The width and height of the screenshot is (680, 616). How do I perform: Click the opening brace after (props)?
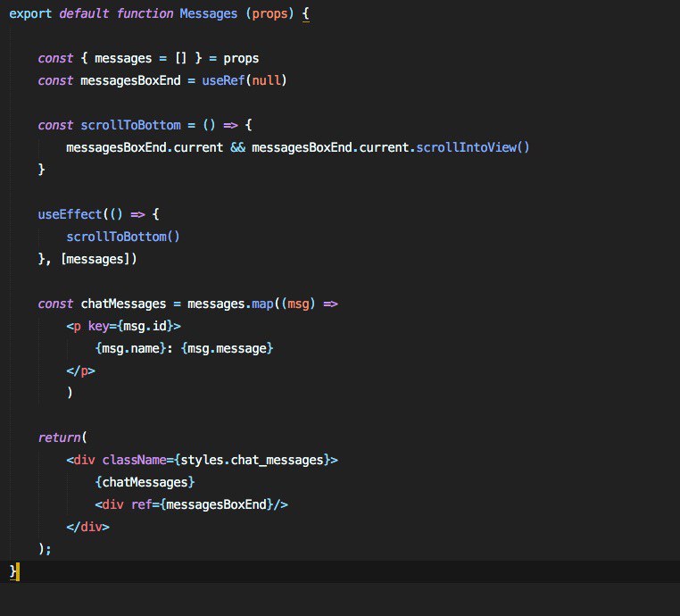click(x=306, y=13)
